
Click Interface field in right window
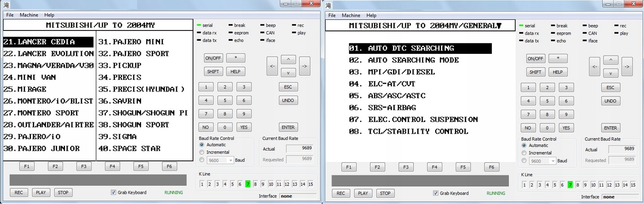tap(621, 197)
